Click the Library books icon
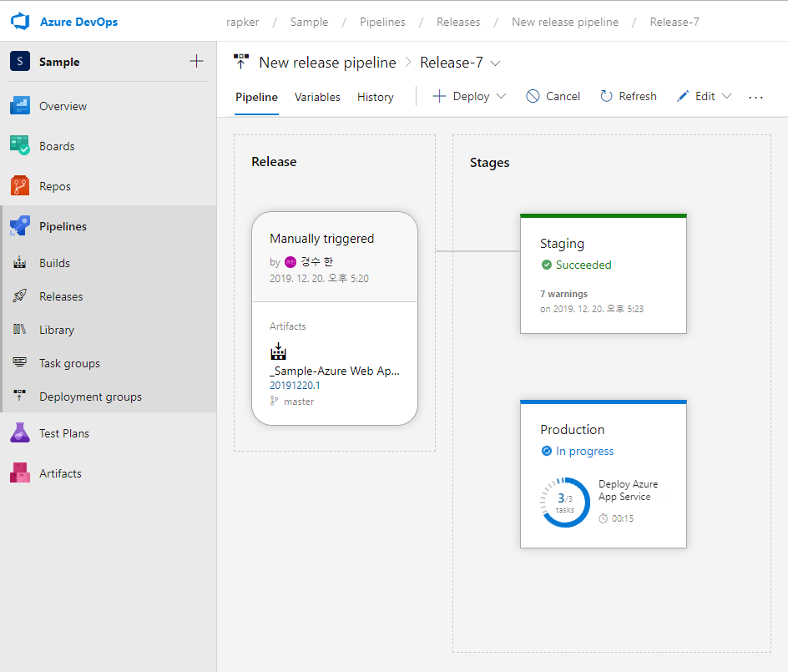 coord(19,330)
